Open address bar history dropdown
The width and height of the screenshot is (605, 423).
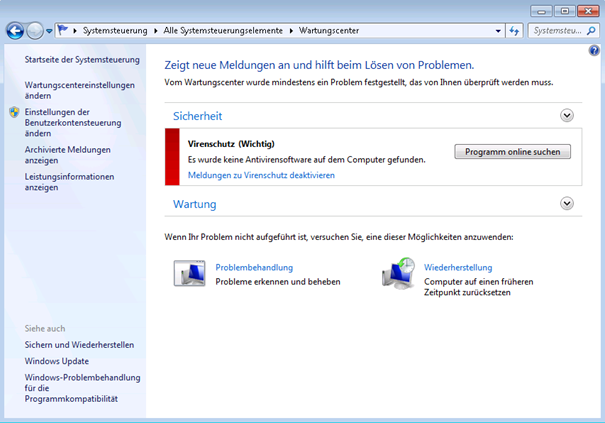(x=498, y=31)
